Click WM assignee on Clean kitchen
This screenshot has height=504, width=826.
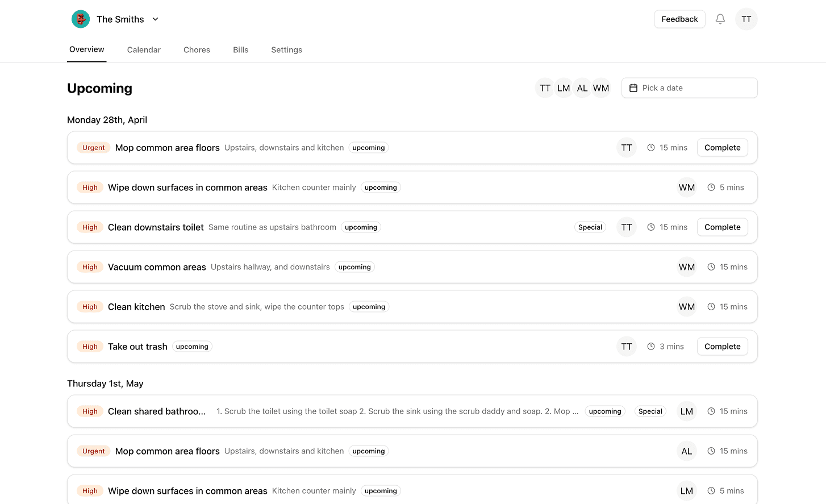coord(687,307)
